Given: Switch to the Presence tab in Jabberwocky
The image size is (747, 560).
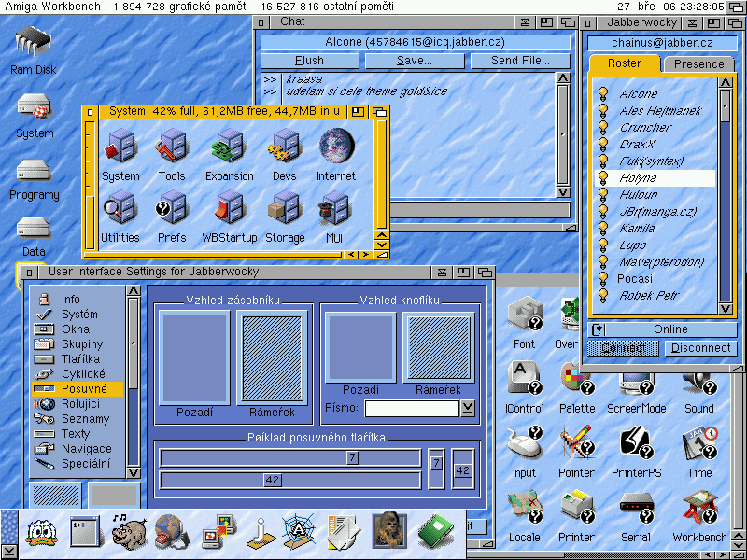Looking at the screenshot, I should [x=698, y=64].
